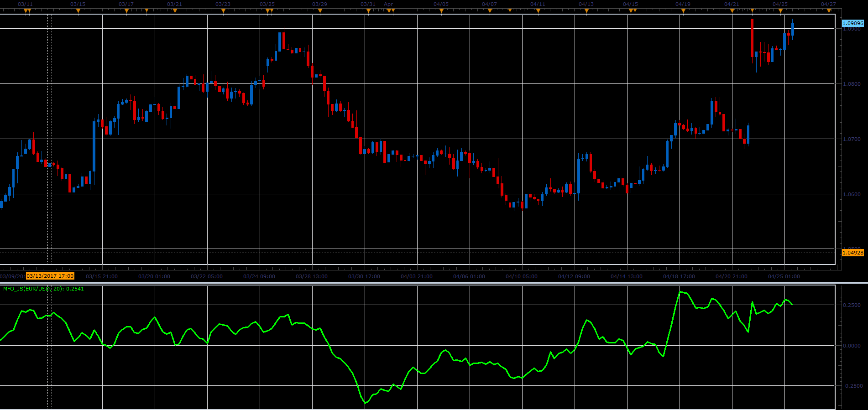Viewport: 868px width, 410px height.
Task: Click the green MFO oscillator line trough
Action: click(365, 403)
